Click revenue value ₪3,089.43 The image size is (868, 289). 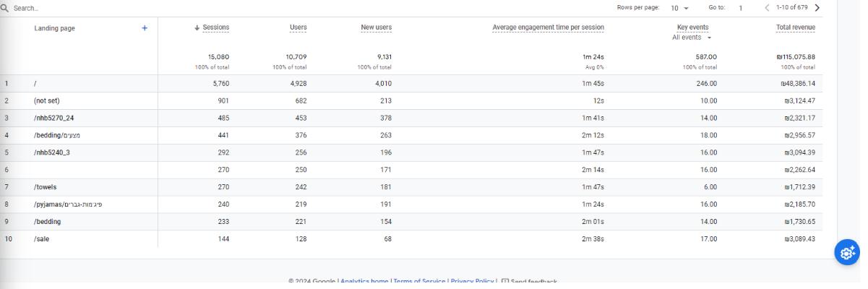[x=800, y=239]
